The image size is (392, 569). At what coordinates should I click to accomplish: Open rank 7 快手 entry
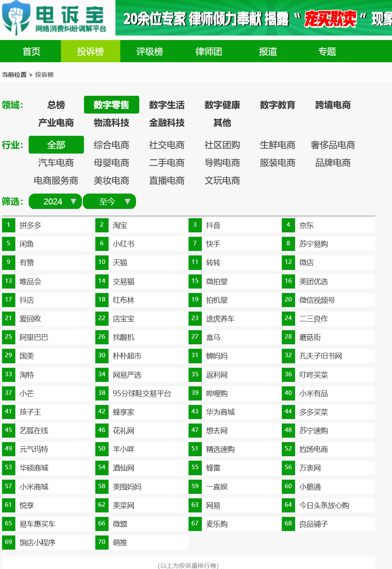[235, 244]
